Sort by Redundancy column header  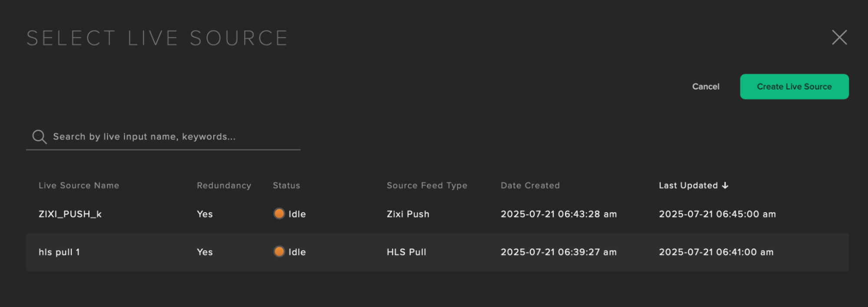click(x=224, y=185)
